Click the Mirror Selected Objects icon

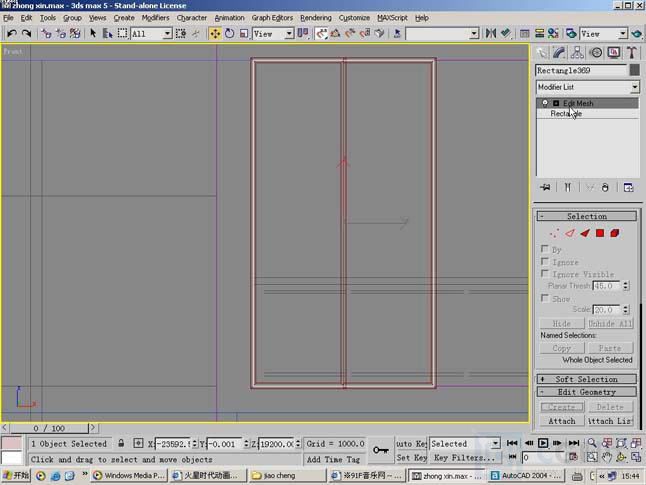(x=491, y=33)
